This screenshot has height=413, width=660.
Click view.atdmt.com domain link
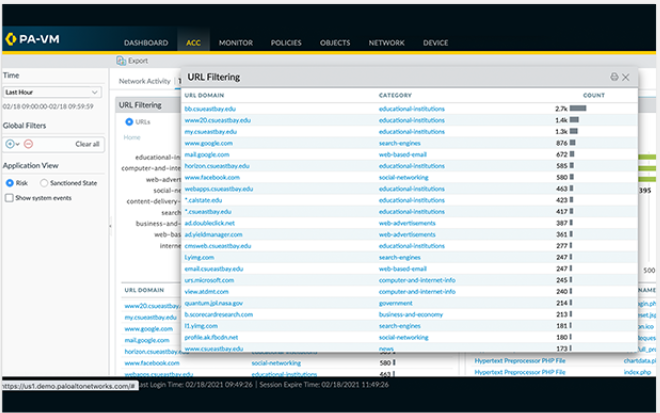click(207, 291)
